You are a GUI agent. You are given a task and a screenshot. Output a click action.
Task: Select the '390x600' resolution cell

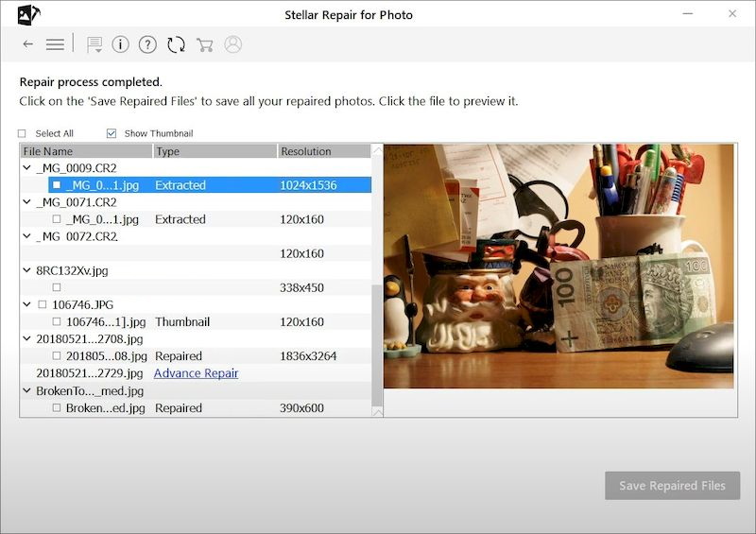click(301, 408)
